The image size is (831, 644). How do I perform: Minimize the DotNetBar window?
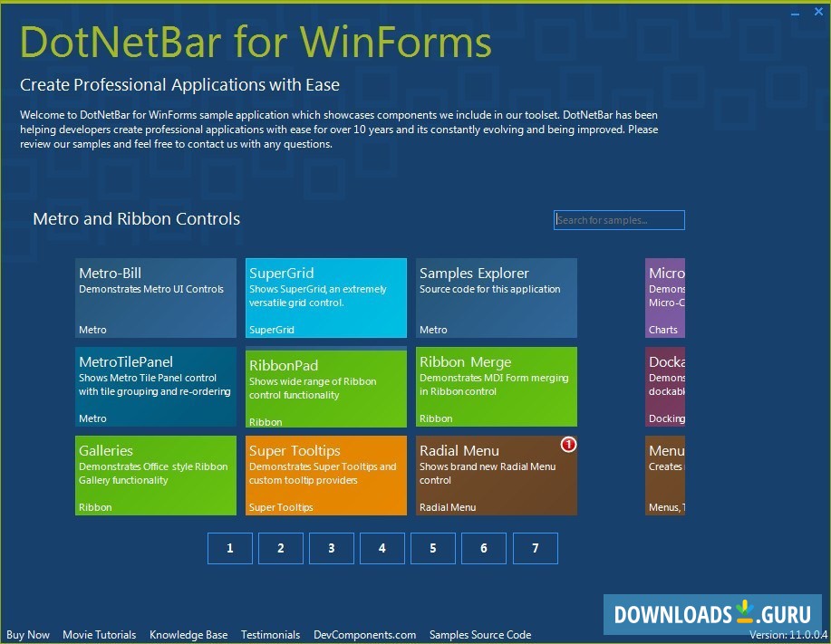click(795, 13)
